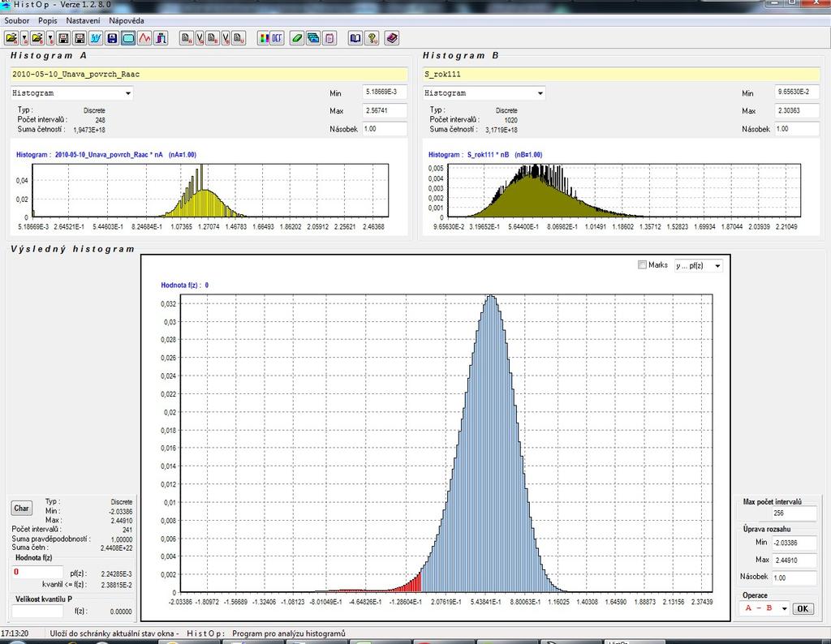Image resolution: width=831 pixels, height=644 pixels.
Task: Click the document B description icon
Action: 213,38
